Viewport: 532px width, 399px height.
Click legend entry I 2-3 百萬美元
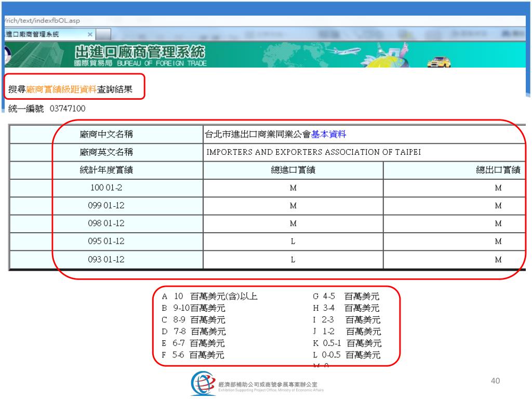pos(347,320)
